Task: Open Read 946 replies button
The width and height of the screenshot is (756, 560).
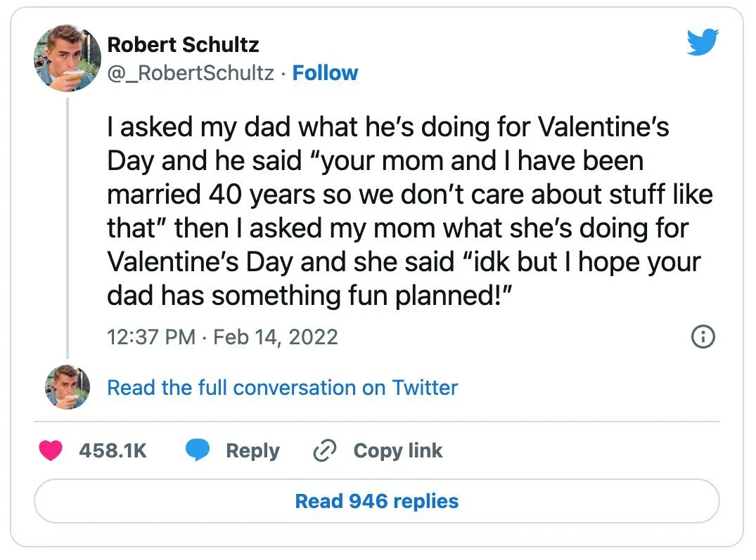Action: tap(377, 501)
